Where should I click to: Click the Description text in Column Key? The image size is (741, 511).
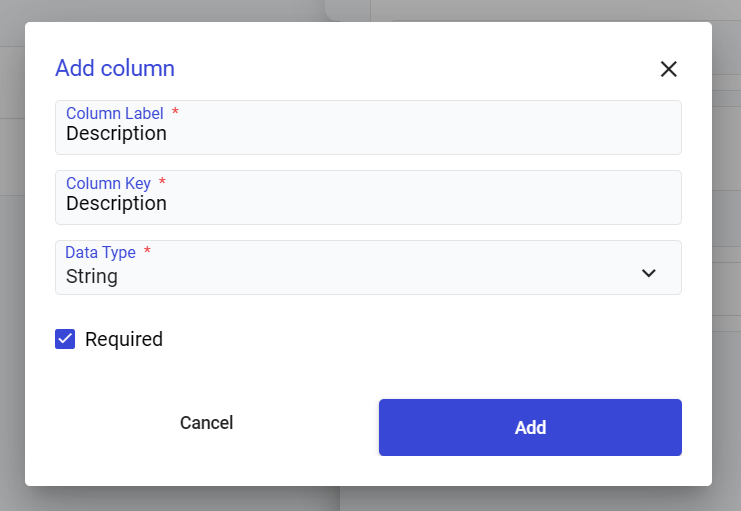[116, 204]
